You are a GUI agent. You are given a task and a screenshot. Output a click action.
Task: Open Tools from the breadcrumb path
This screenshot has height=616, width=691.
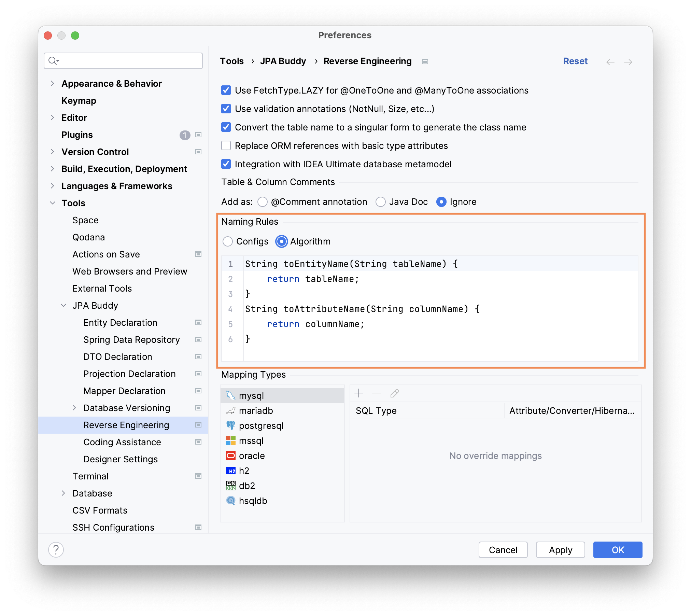click(232, 61)
